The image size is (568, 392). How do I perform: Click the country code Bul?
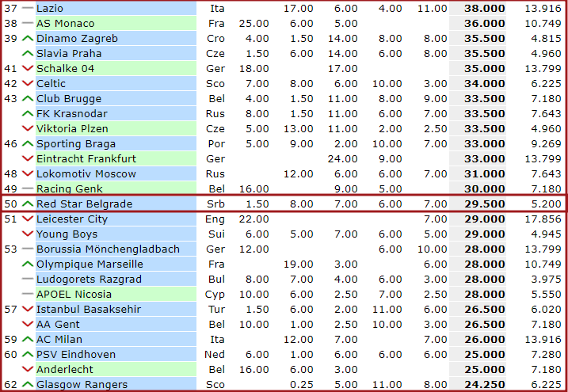click(216, 279)
